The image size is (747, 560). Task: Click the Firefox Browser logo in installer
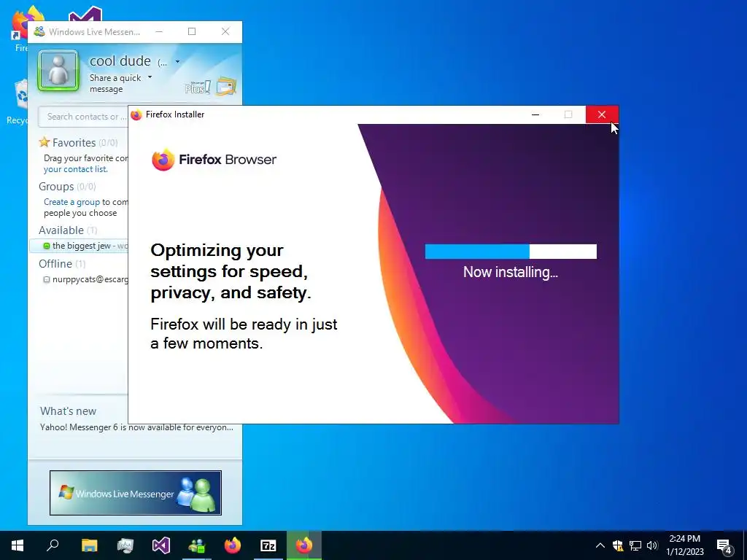(x=214, y=160)
